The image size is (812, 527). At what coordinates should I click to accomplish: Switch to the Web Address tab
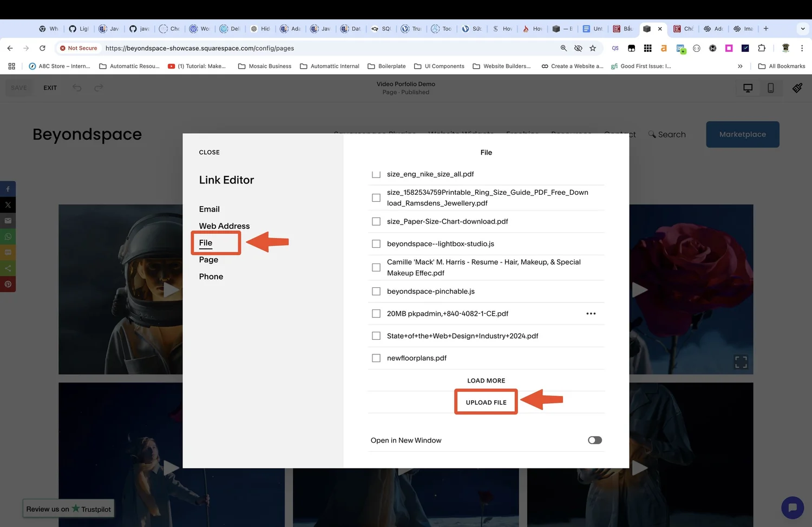tap(224, 226)
